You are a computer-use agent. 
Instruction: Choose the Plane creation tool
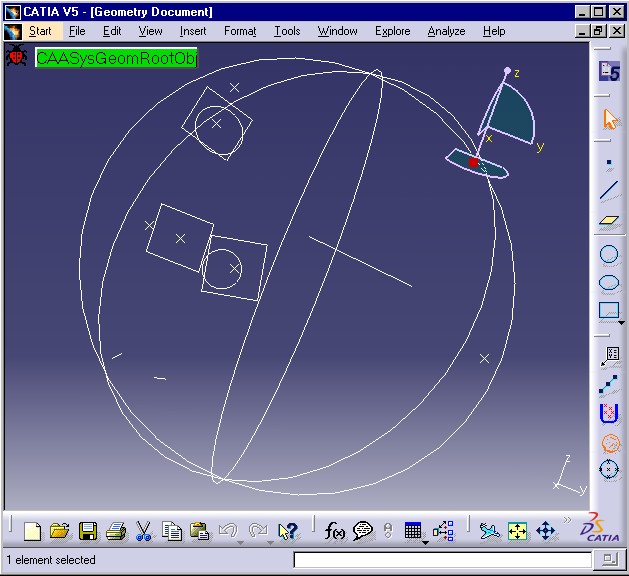click(x=609, y=220)
